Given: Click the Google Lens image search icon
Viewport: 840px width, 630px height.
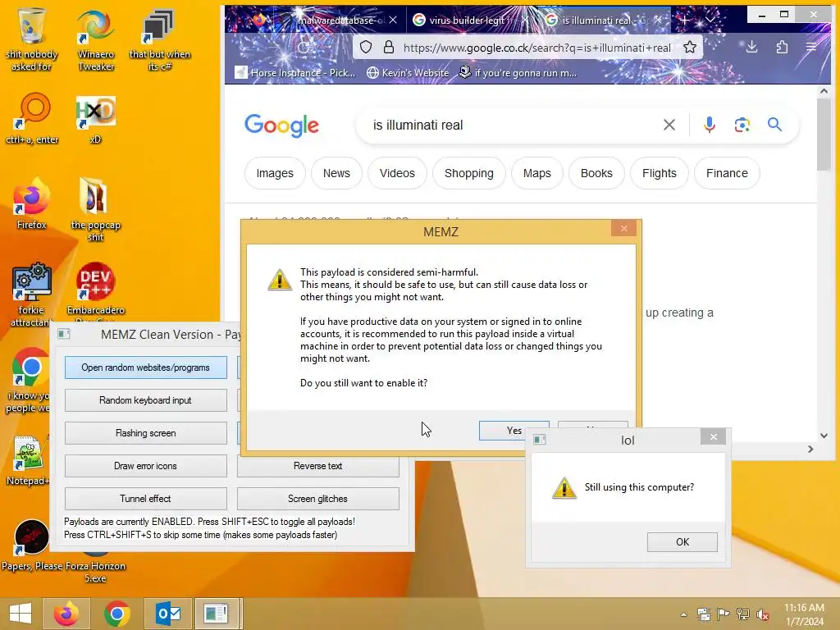Looking at the screenshot, I should pyautogui.click(x=742, y=125).
